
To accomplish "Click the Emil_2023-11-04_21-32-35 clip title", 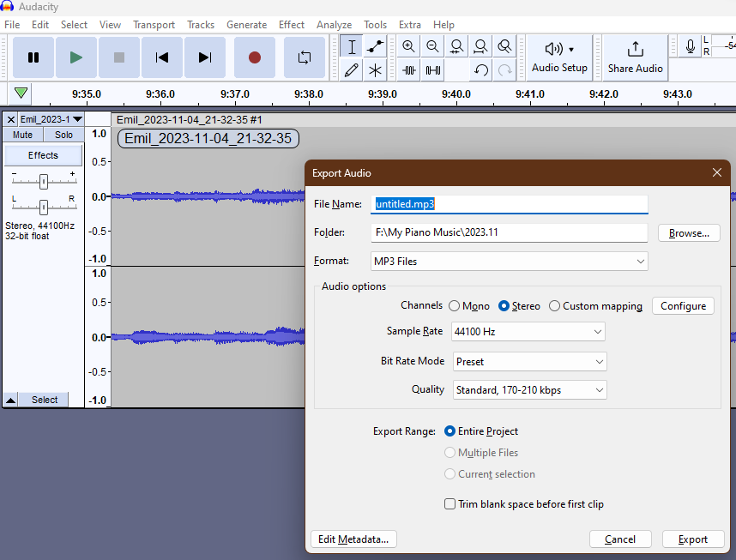I will click(208, 138).
